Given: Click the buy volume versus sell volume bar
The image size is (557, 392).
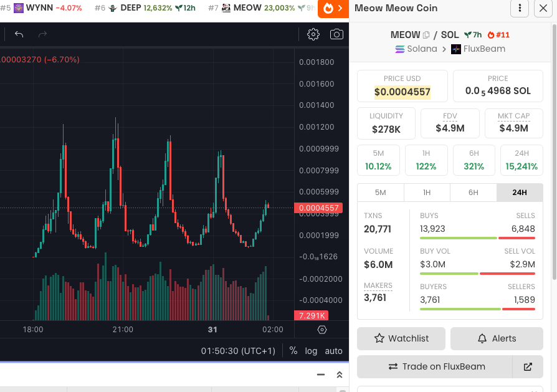Looking at the screenshot, I should pyautogui.click(x=477, y=274).
